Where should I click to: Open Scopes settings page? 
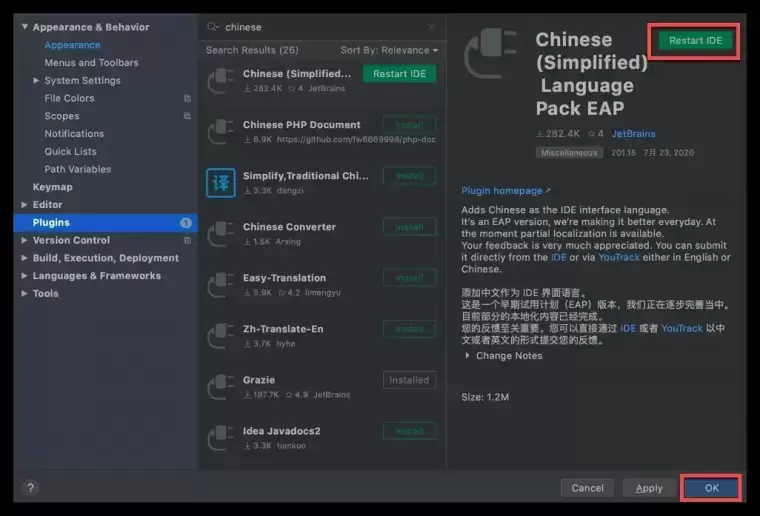tap(62, 116)
